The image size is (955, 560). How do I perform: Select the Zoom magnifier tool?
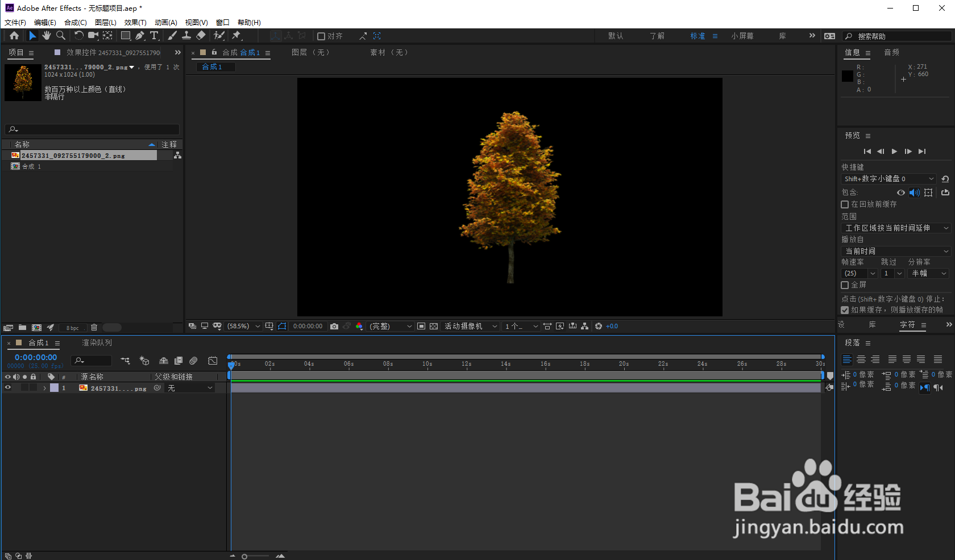(61, 36)
